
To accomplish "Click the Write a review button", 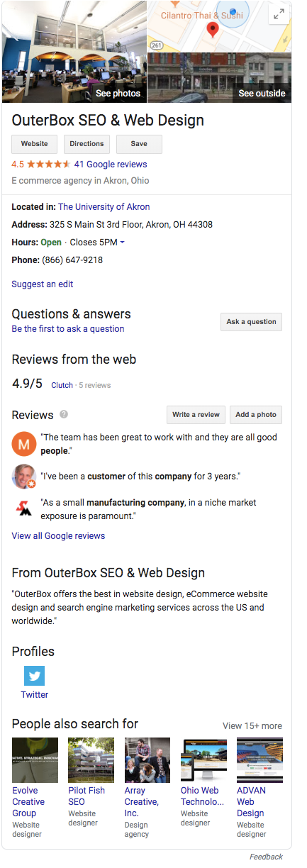I will click(x=196, y=415).
